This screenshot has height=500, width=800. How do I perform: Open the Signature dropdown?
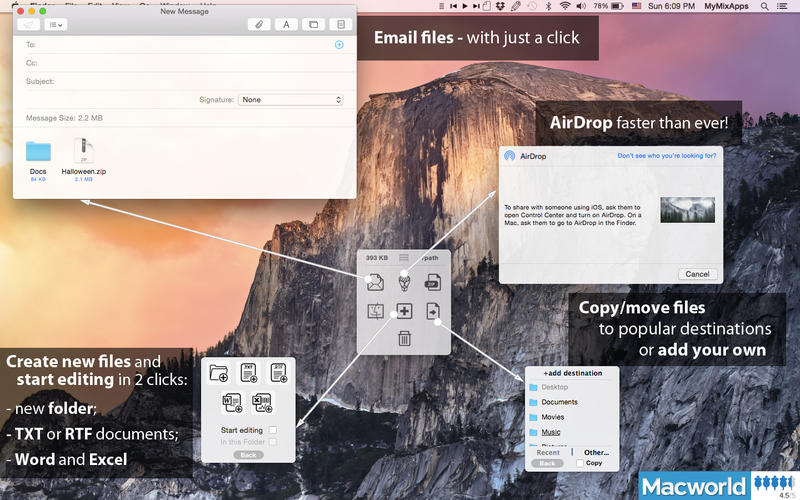pyautogui.click(x=290, y=100)
